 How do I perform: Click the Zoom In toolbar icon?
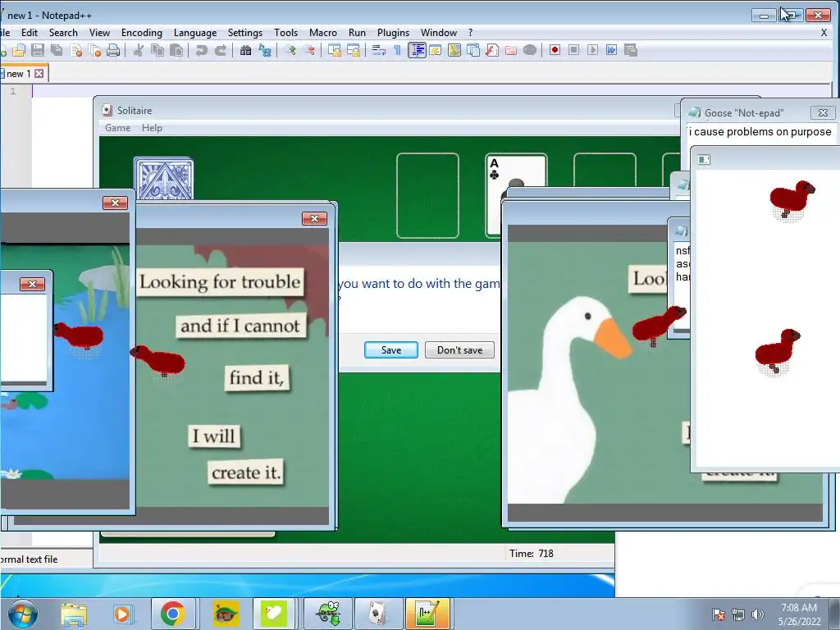point(290,50)
